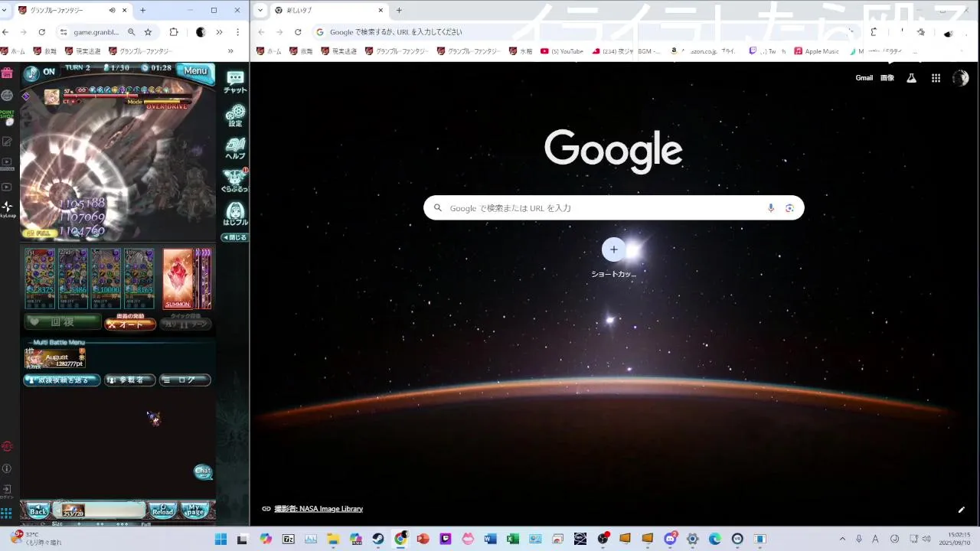Open the 画像 images link
Viewport: 980px width, 551px height.
coord(887,78)
